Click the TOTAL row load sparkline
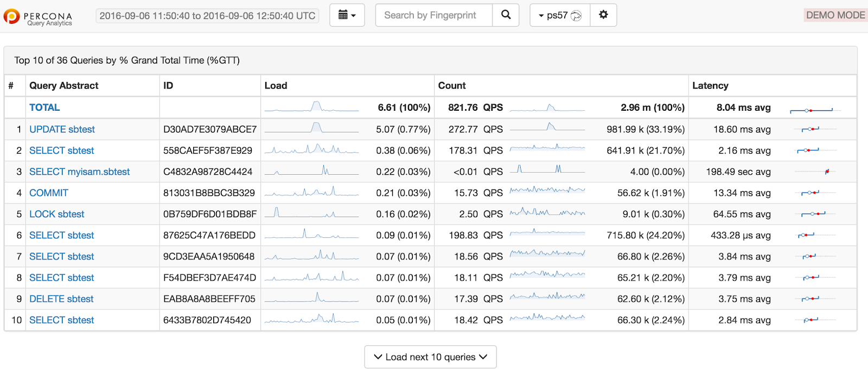 [312, 106]
